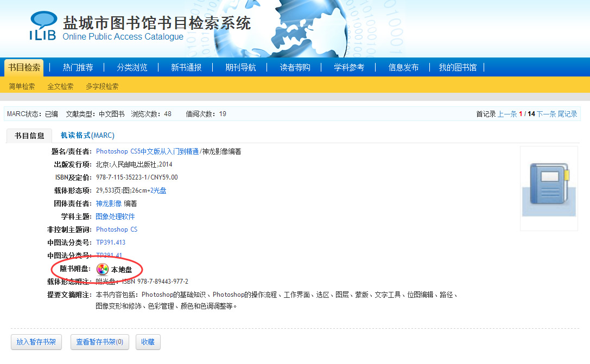Image resolution: width=590 pixels, height=364 pixels.
Task: Click the 盐城市图书馆书目检索系统 title
Action: [156, 23]
